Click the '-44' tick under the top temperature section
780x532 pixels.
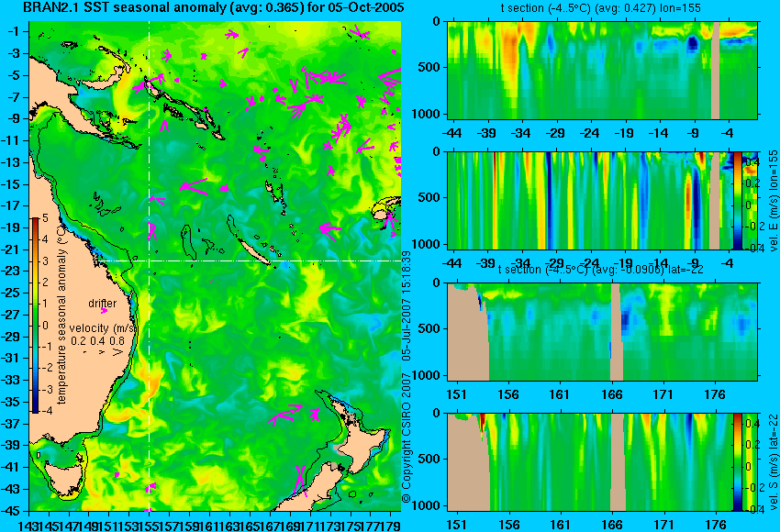pyautogui.click(x=451, y=133)
